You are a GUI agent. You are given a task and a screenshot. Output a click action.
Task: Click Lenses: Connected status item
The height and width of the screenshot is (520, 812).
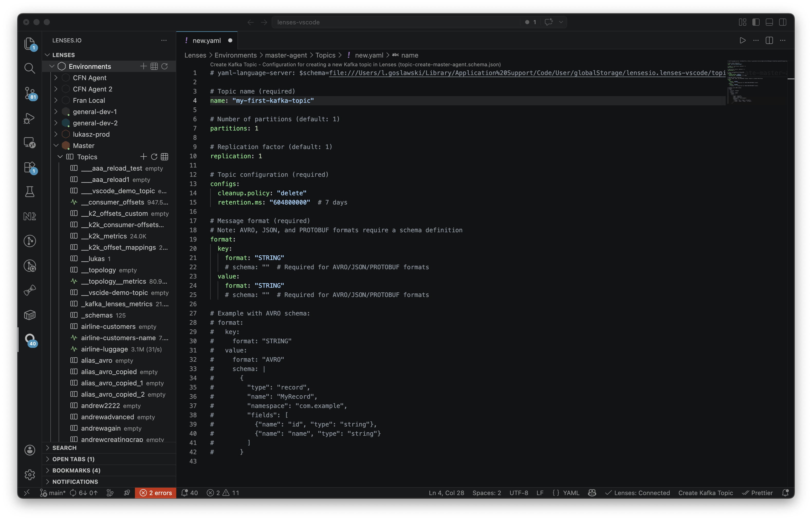(x=638, y=493)
